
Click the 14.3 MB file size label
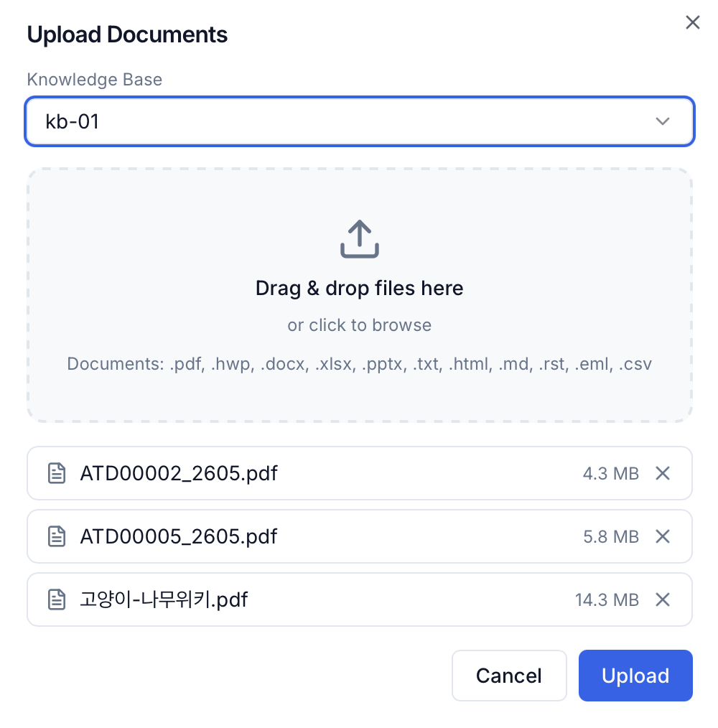pos(607,600)
